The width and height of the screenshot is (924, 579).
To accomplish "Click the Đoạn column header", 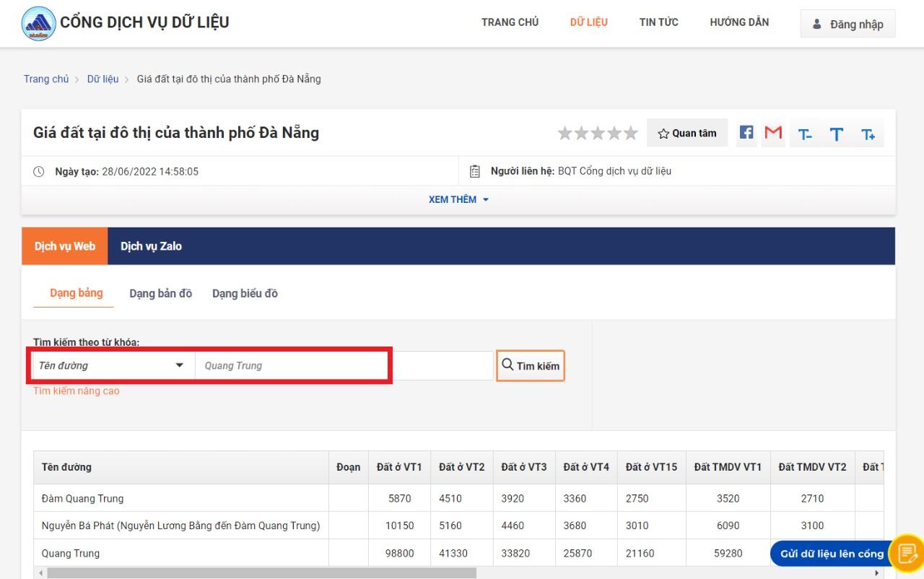I will (x=348, y=467).
